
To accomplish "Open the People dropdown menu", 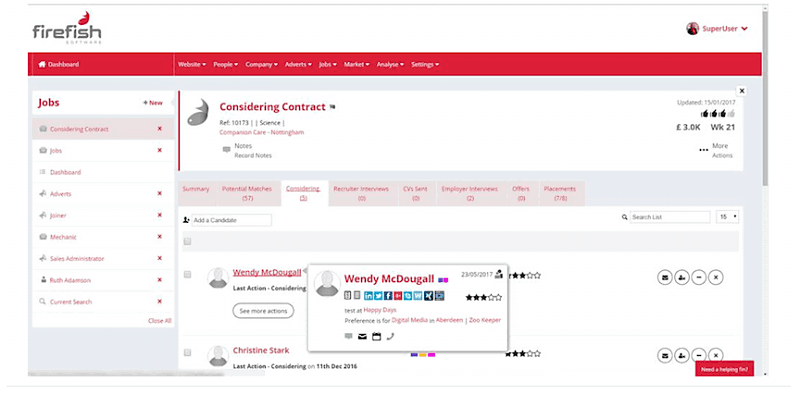I will click(226, 65).
